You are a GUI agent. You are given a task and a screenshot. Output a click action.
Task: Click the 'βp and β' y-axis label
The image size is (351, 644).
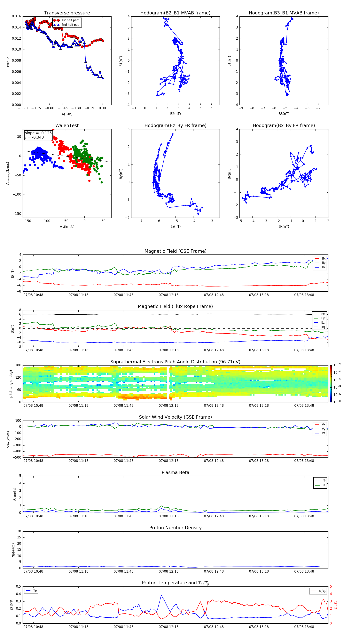[x=14, y=494]
